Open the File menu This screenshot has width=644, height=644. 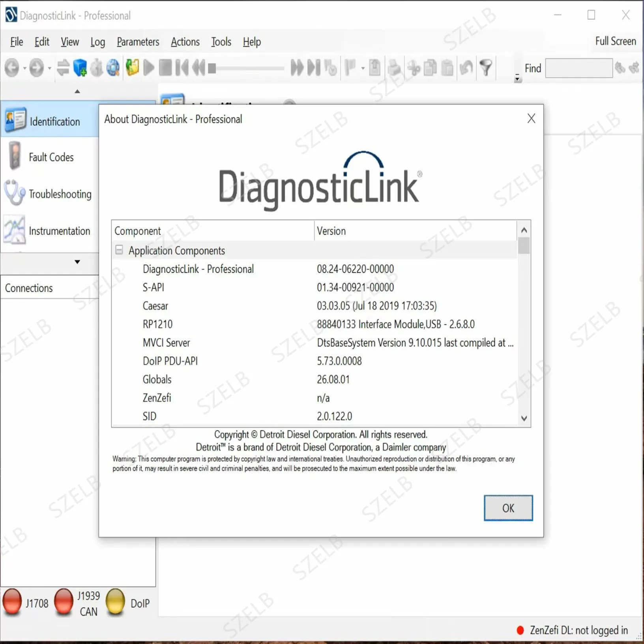(x=17, y=42)
